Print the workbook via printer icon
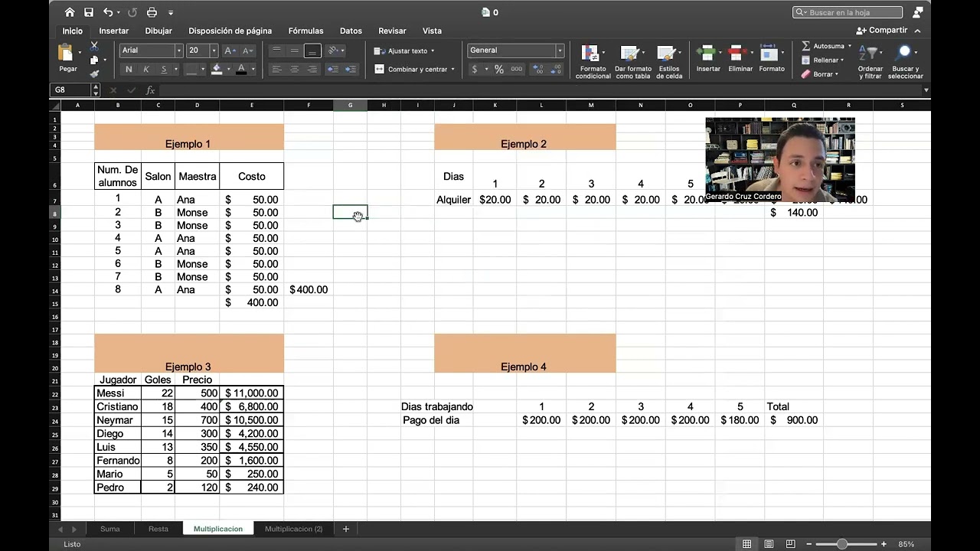The width and height of the screenshot is (980, 551). [x=152, y=12]
